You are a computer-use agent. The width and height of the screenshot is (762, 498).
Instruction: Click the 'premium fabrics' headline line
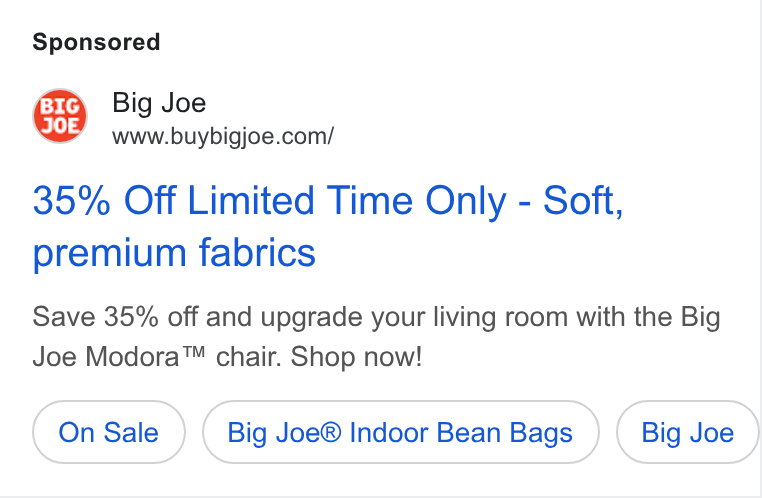(174, 253)
